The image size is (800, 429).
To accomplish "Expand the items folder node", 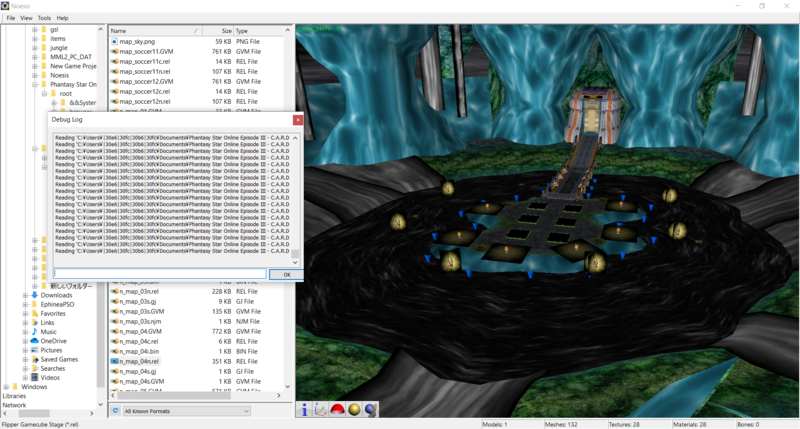I will (35, 39).
